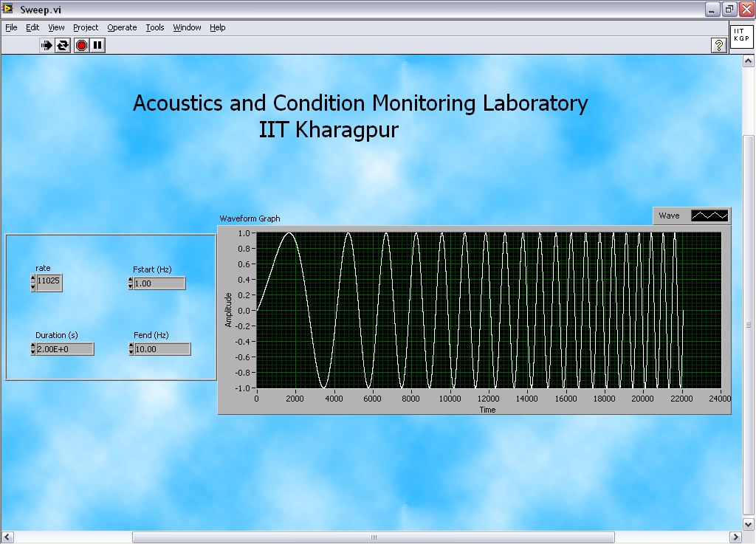Click the Amplitude axis label

point(229,310)
